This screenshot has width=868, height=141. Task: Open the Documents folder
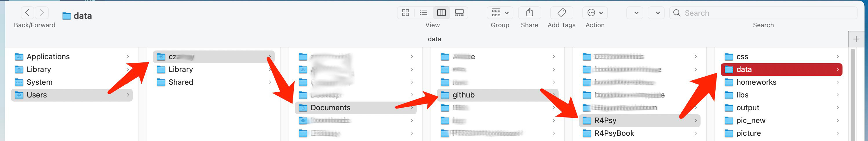pyautogui.click(x=330, y=108)
